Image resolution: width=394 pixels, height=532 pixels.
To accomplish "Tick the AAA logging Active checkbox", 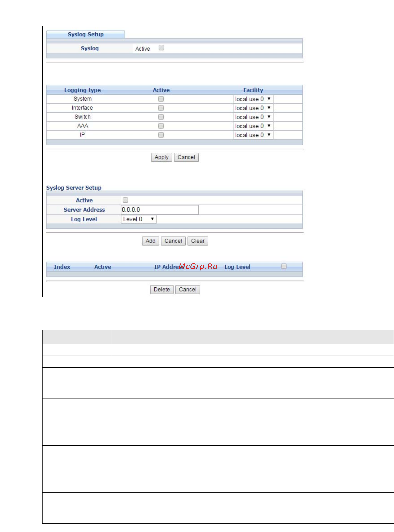I will [161, 126].
